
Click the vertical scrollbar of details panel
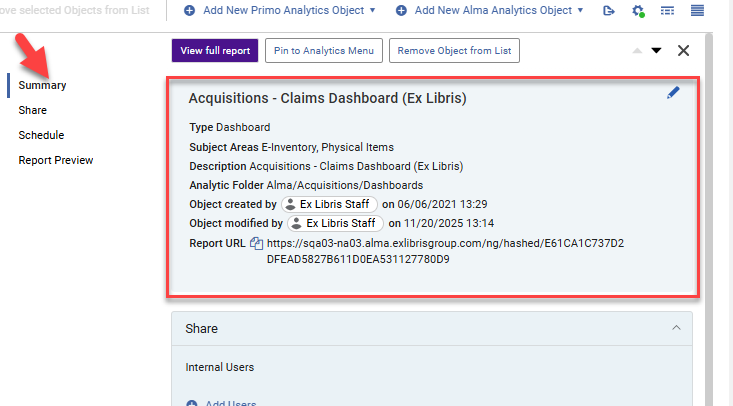click(x=709, y=220)
